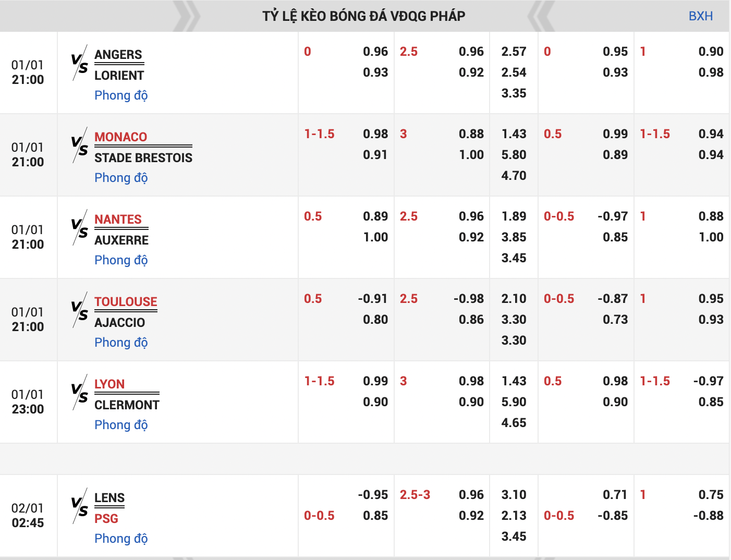Click Angers match 1X2 odds 2.57
The height and width of the screenshot is (560, 731).
(x=514, y=52)
